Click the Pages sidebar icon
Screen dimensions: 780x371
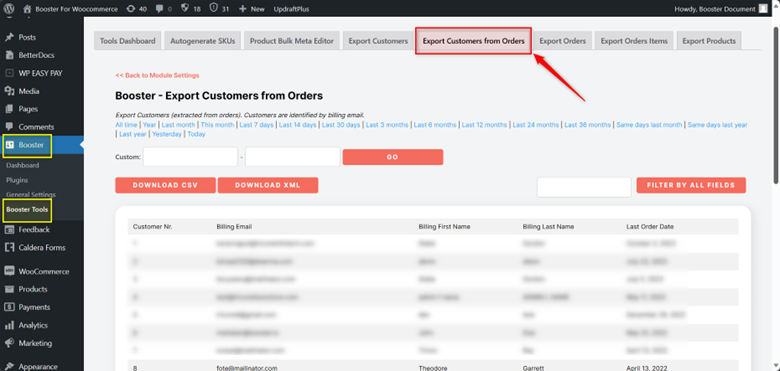9,109
